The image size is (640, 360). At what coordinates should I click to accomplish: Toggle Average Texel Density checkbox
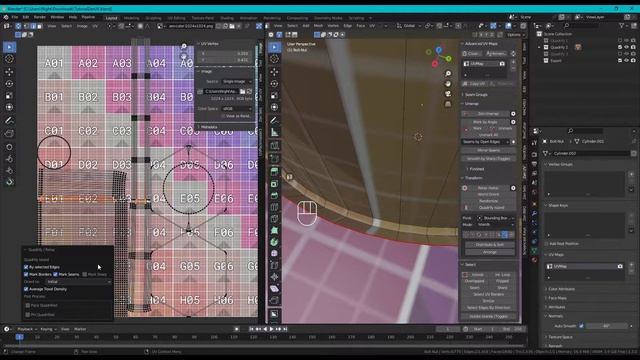click(x=26, y=289)
